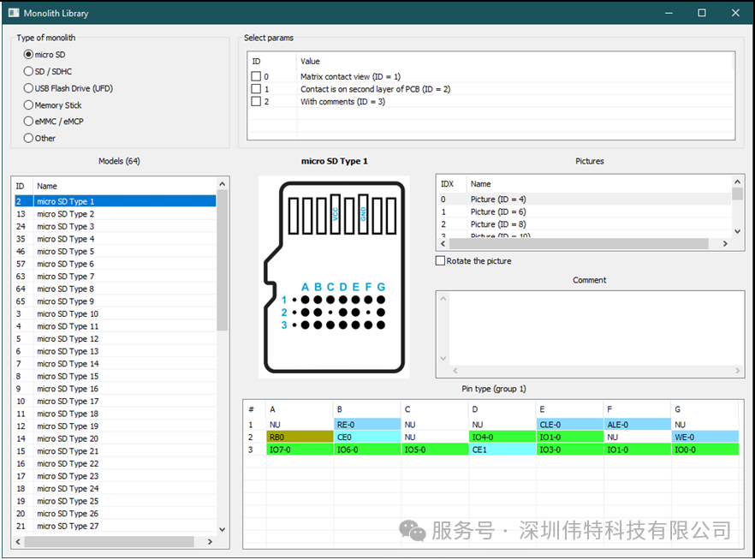This screenshot has height=560, width=755.
Task: Click the blue CLE-0 pin cell
Action: pos(568,424)
